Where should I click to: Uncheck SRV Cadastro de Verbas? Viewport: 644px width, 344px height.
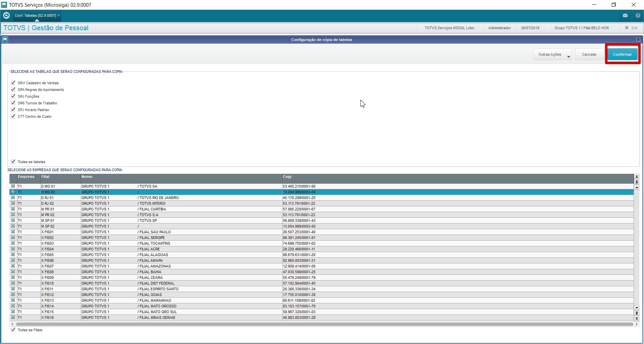click(x=13, y=83)
